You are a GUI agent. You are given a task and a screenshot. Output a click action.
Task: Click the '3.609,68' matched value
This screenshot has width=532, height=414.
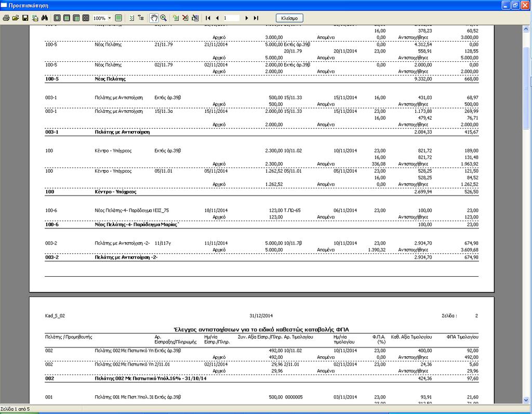coord(470,250)
